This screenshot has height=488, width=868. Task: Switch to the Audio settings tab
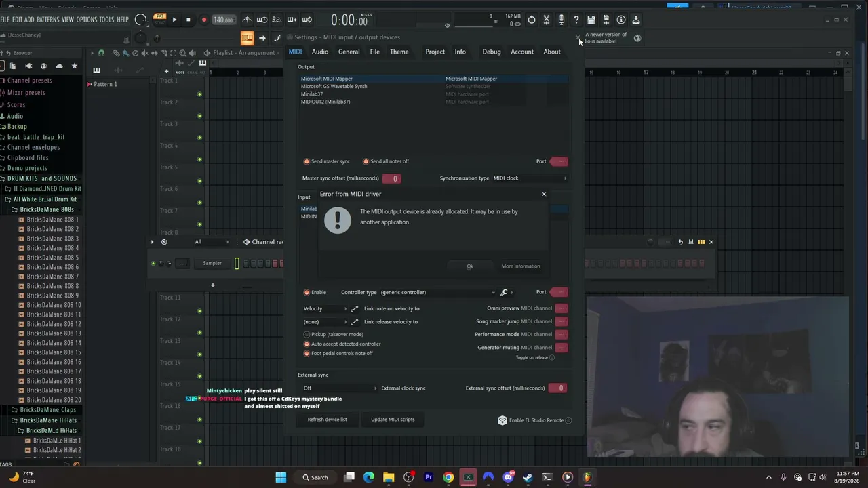[320, 52]
